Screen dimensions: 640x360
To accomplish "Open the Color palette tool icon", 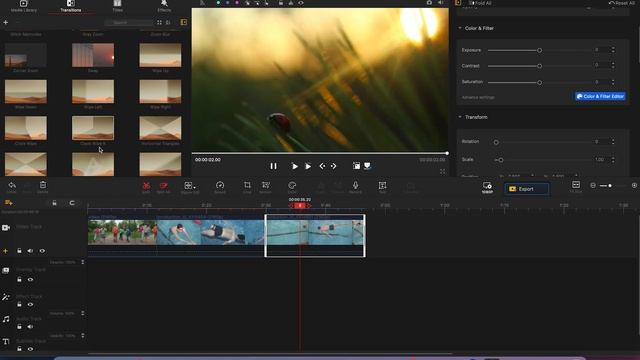I will [x=292, y=186].
